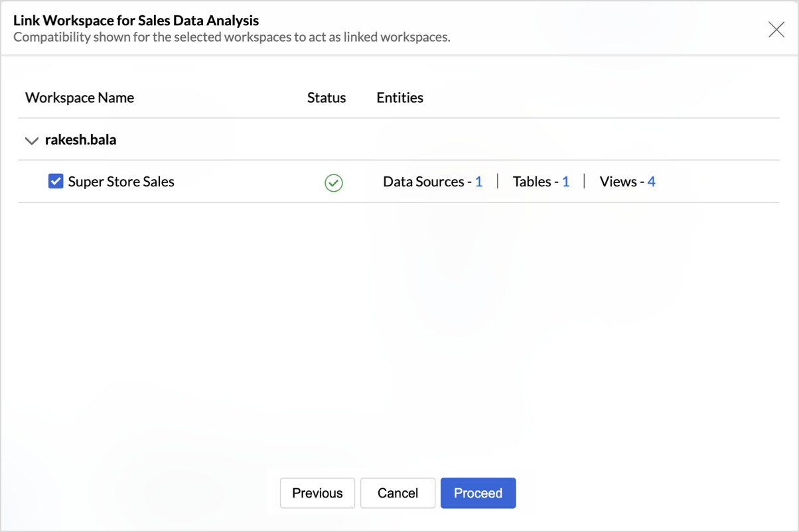Go back using the Previous button

[317, 493]
